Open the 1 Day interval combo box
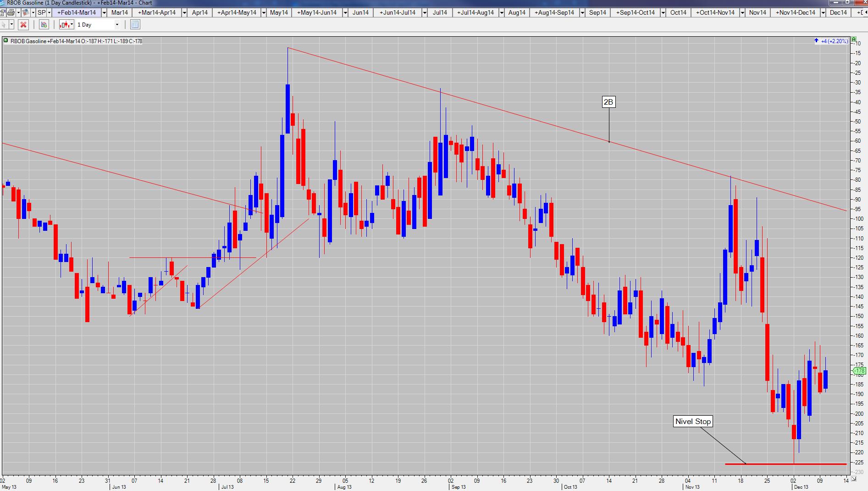 [98, 24]
